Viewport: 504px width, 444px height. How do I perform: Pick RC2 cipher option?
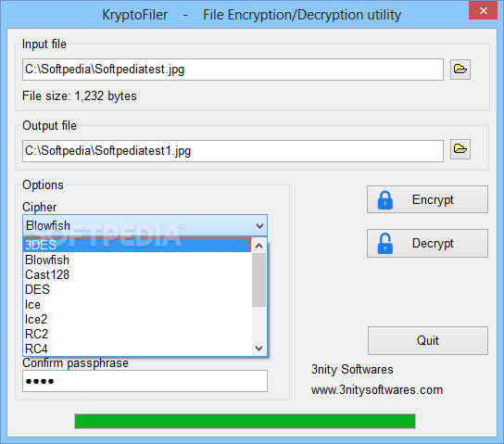[137, 334]
